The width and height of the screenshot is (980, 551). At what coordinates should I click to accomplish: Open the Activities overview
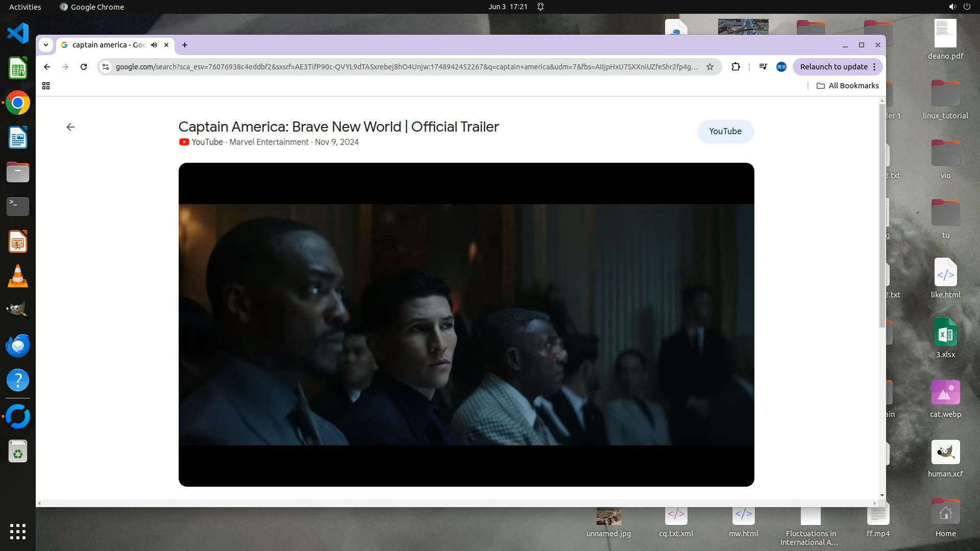[x=25, y=7]
